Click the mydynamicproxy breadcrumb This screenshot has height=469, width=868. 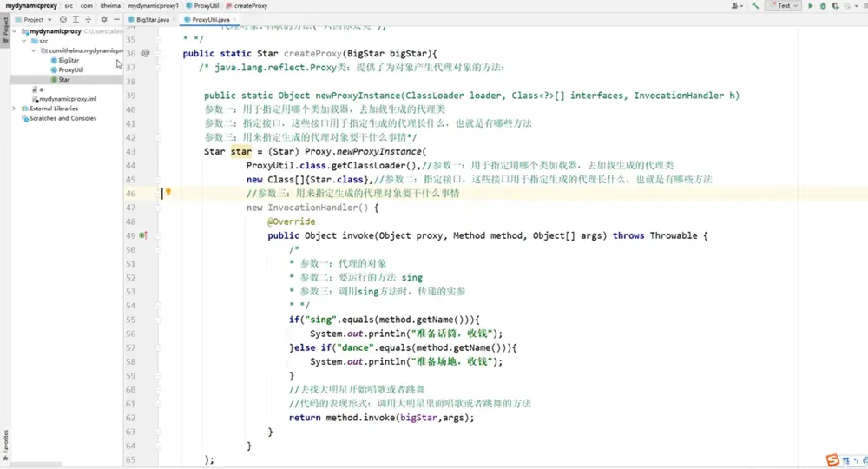click(x=31, y=5)
